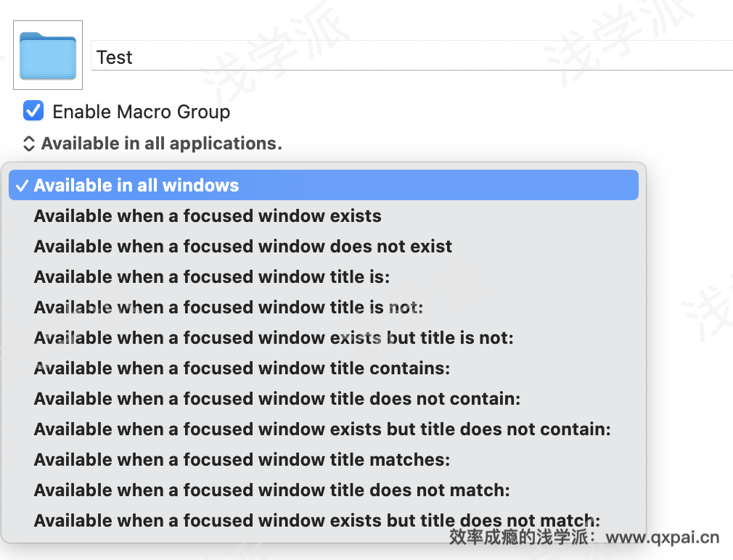Select 'focused window title contains:' option

(242, 368)
